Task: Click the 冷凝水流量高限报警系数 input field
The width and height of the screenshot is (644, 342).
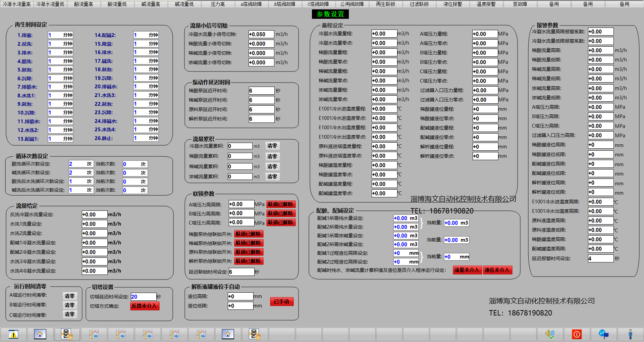Action: [x=601, y=32]
